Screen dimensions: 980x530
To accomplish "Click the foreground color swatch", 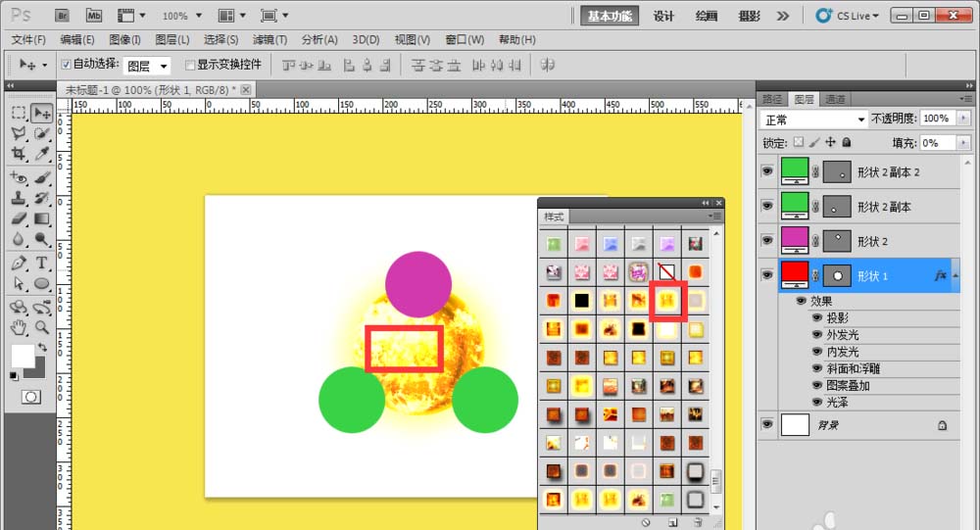I will point(23,356).
